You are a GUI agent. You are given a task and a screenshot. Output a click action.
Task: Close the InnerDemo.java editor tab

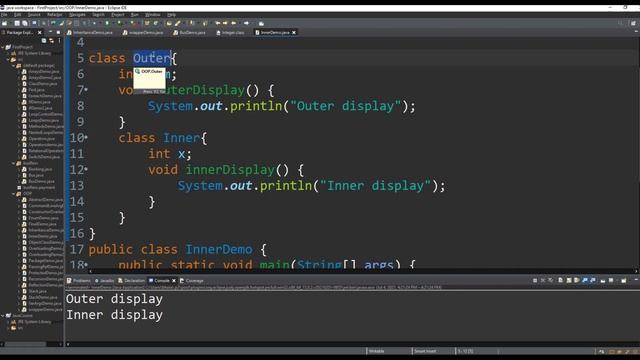[x=294, y=32]
